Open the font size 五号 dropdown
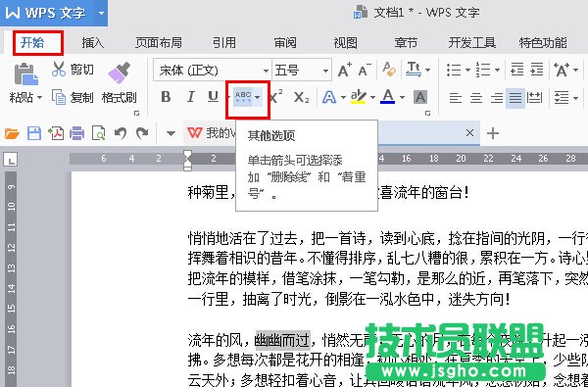The image size is (588, 387). pos(325,71)
